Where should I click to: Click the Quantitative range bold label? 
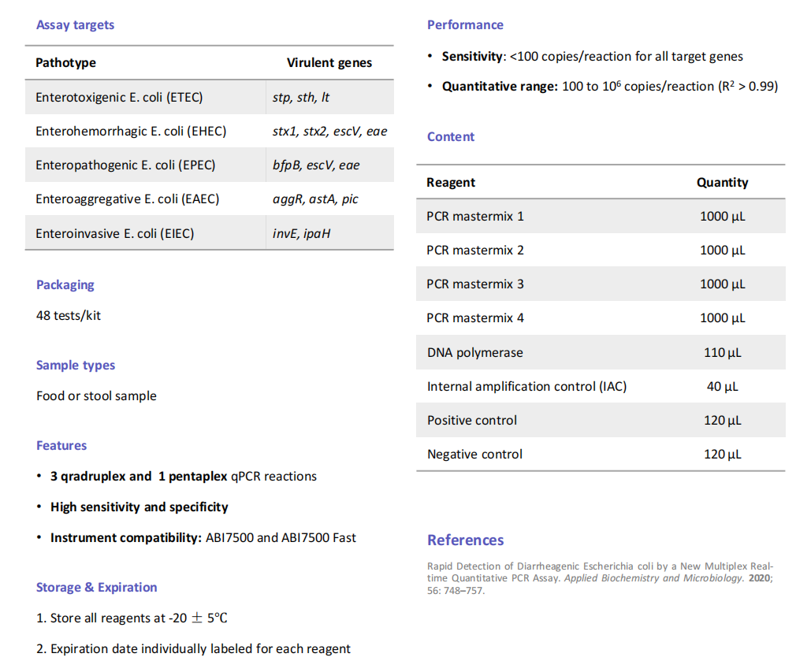(500, 87)
